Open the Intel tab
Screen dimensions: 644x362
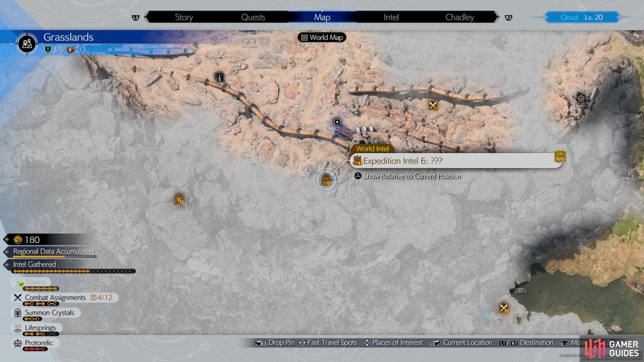391,17
